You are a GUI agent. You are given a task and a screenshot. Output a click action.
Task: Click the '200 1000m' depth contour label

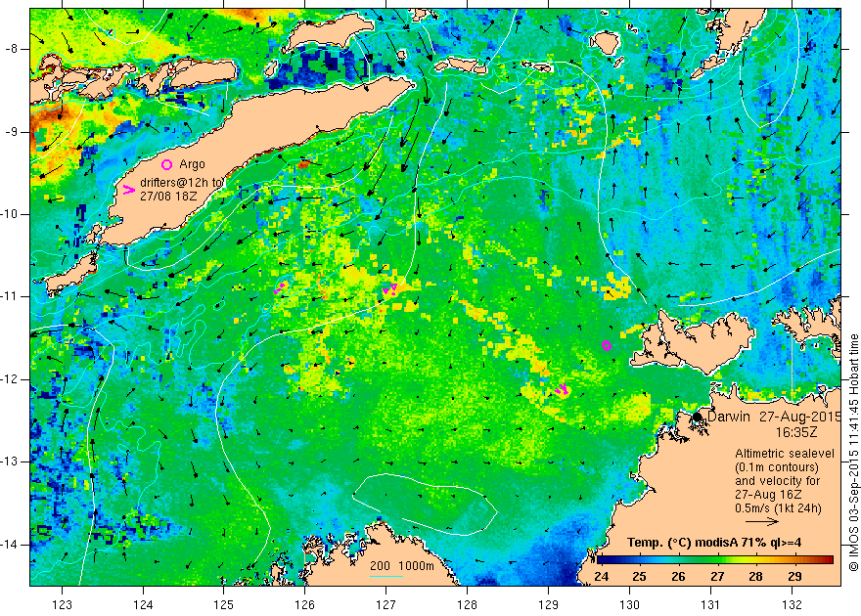click(402, 566)
